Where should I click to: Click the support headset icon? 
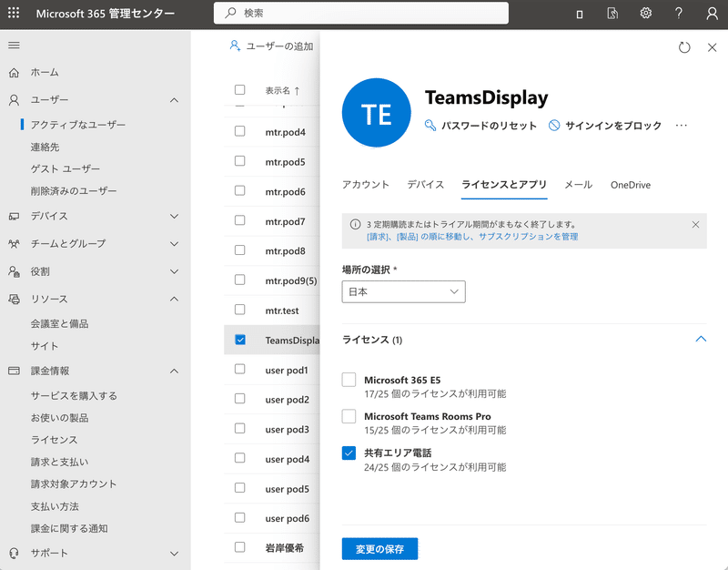pos(14,553)
